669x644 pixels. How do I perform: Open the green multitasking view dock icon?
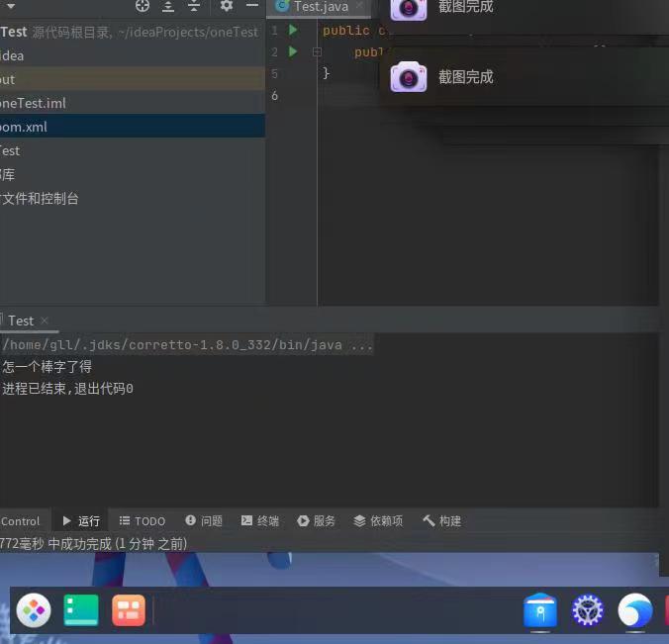[81, 610]
